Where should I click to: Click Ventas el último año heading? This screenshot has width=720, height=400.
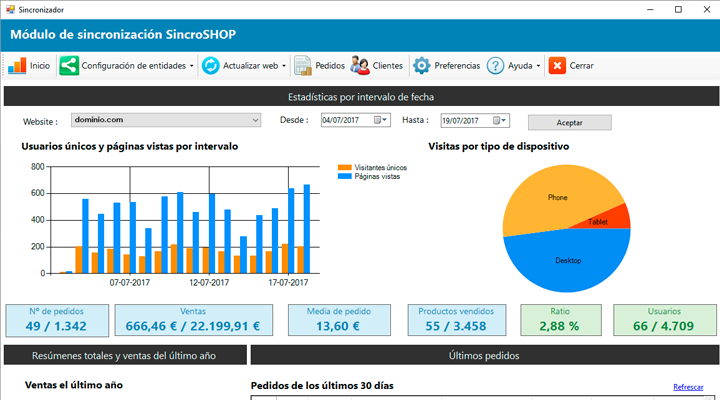pyautogui.click(x=73, y=385)
